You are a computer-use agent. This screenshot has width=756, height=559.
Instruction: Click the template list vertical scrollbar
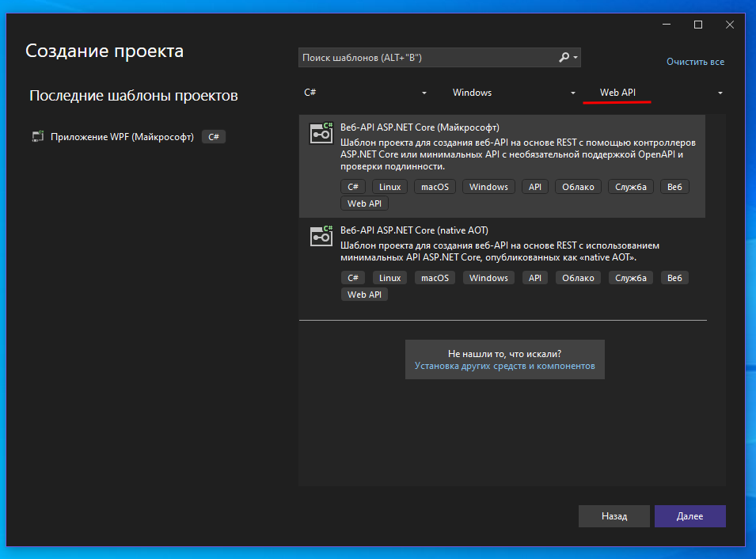pos(717,299)
